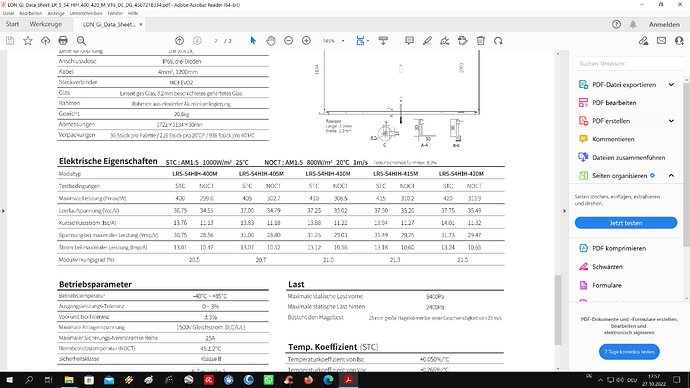This screenshot has width=690, height=388.
Task: Click the scrolling mode keyboard icon
Action: [383, 41]
